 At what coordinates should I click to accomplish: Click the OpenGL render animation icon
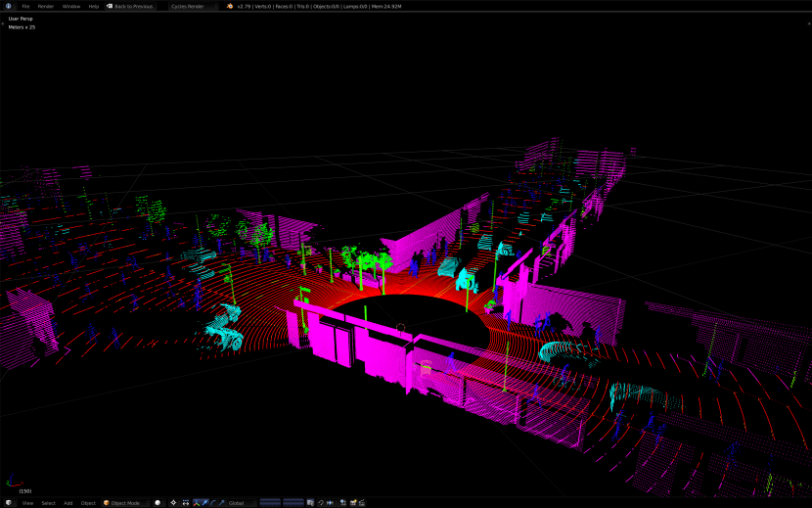pyautogui.click(x=361, y=503)
